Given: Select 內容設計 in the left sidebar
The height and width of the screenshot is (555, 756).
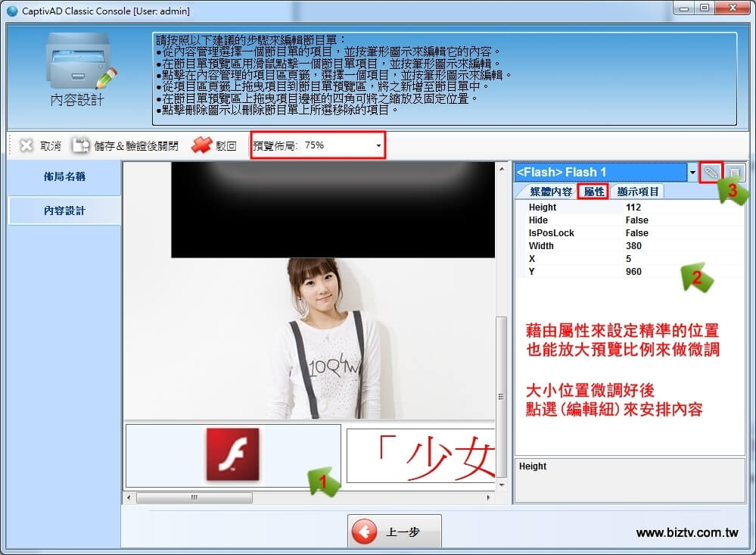Looking at the screenshot, I should click(64, 210).
